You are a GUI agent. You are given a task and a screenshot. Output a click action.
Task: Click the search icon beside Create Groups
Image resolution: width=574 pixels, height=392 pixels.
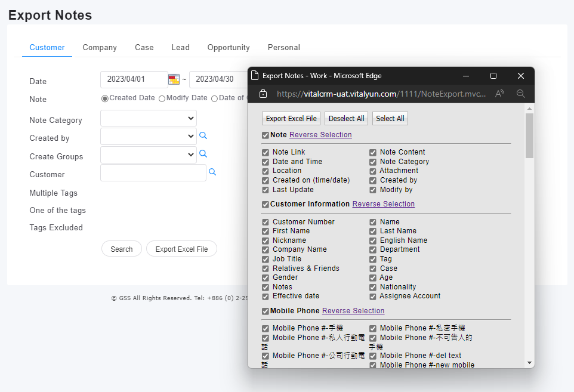tap(203, 154)
